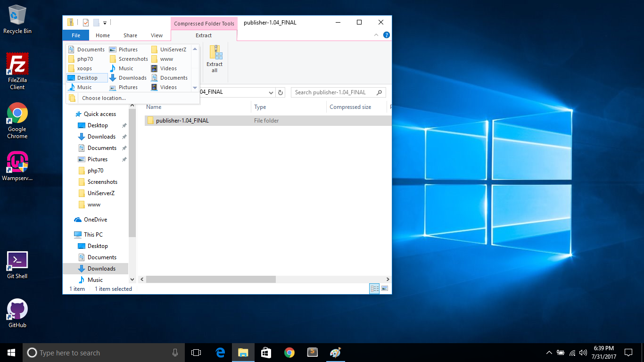Click the horizontal scrollbar in file list
Image resolution: width=644 pixels, height=362 pixels.
point(211,280)
